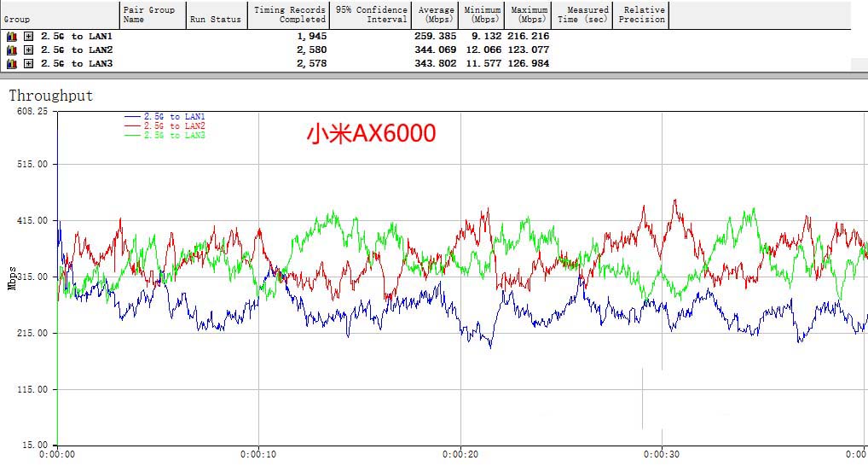Click the 126.984 maximum value
This screenshot has height=466, width=868.
(528, 64)
